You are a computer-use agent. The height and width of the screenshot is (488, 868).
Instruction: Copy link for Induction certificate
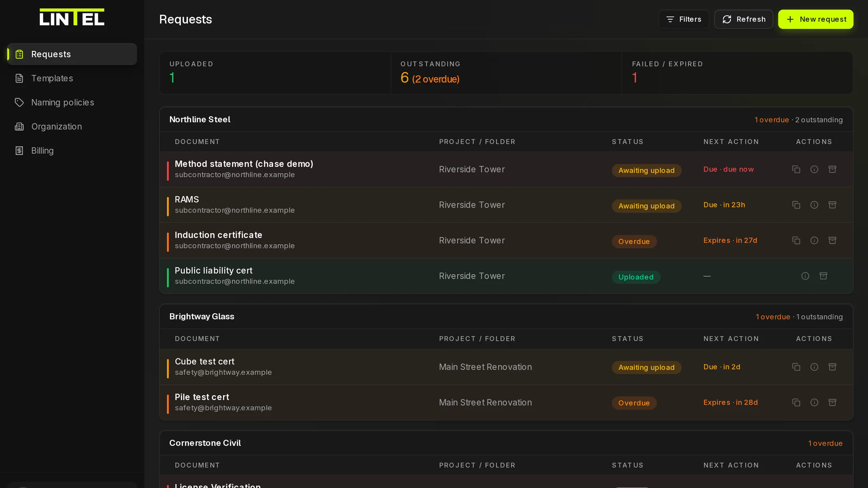point(796,240)
